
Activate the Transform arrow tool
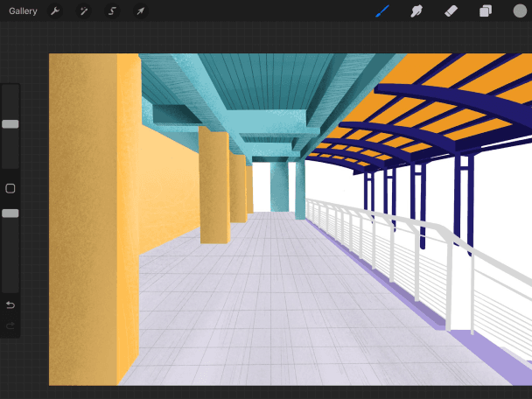point(140,11)
